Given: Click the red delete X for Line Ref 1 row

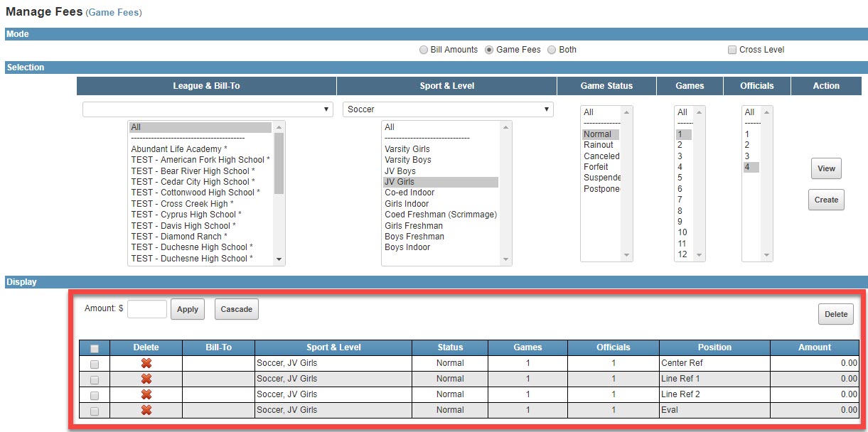Looking at the screenshot, I should [x=146, y=379].
